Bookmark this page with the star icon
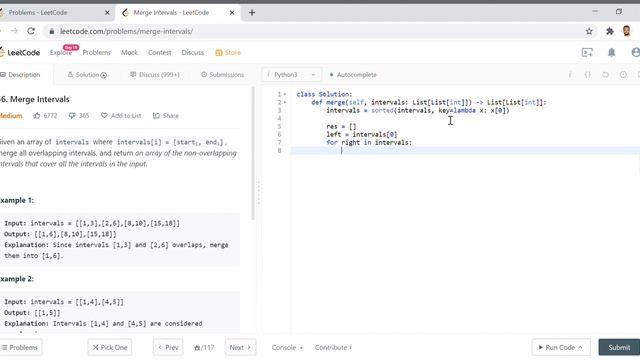This screenshot has width=640, height=360. (589, 31)
